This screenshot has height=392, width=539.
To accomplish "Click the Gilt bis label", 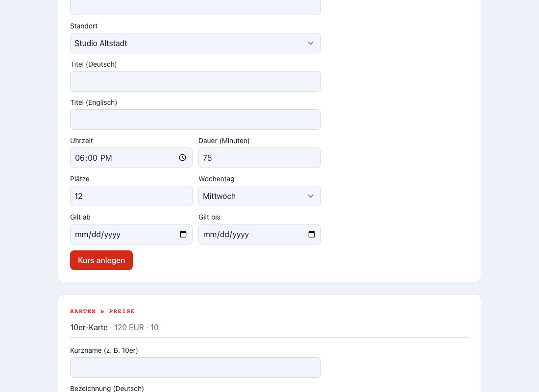I will pos(209,217).
